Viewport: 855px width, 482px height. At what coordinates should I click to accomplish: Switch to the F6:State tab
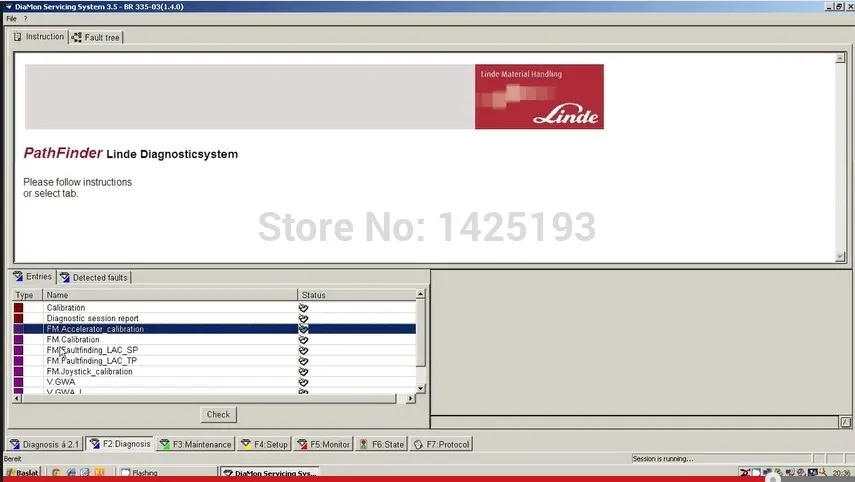[382, 444]
